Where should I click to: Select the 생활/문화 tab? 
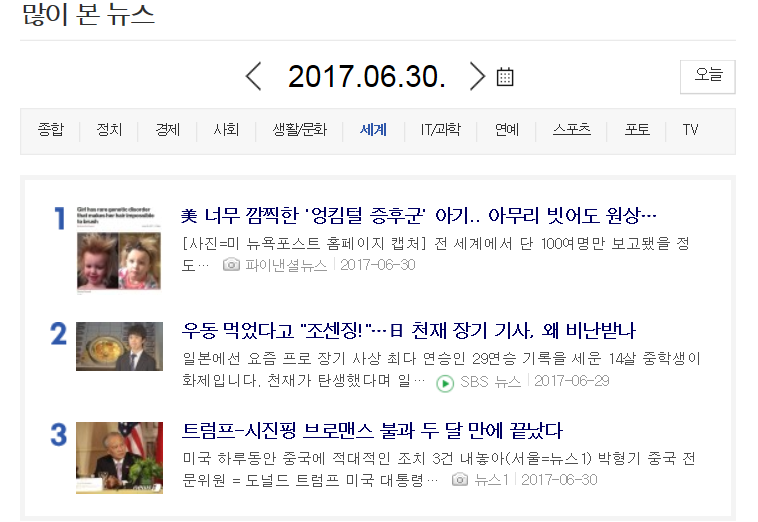300,130
